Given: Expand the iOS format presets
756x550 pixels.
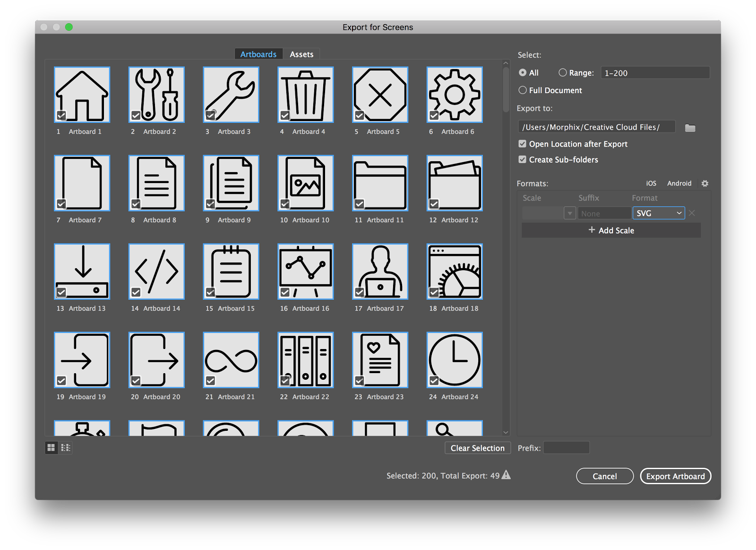Looking at the screenshot, I should (x=651, y=183).
